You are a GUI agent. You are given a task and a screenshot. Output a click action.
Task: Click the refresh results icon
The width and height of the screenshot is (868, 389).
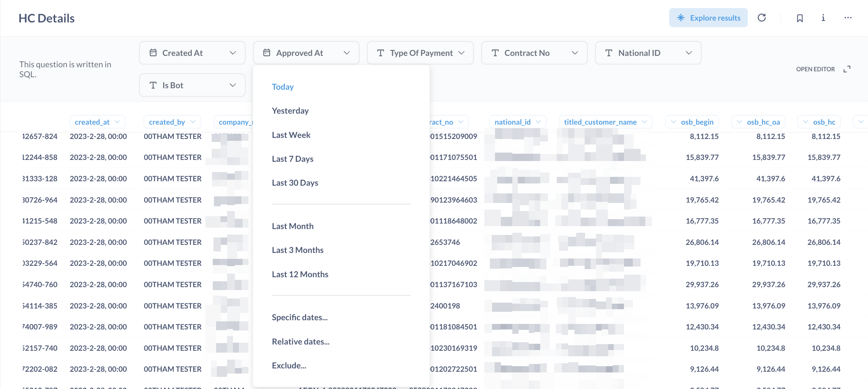762,18
